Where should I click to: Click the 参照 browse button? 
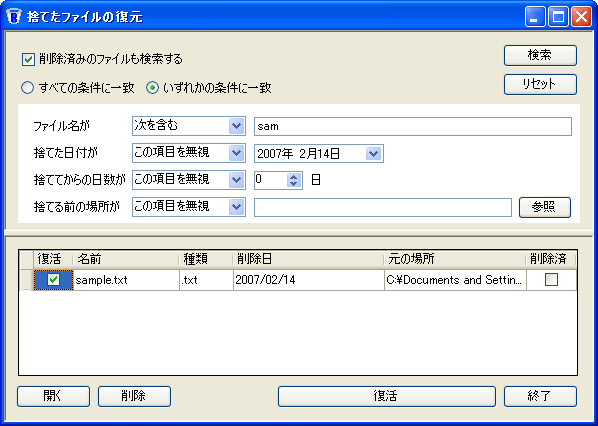coord(545,207)
